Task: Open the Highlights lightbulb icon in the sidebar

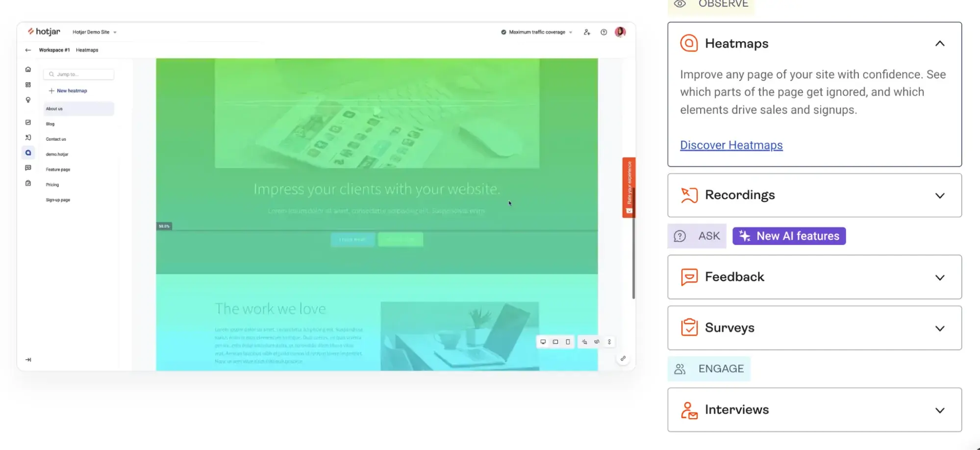Action: pos(28,100)
